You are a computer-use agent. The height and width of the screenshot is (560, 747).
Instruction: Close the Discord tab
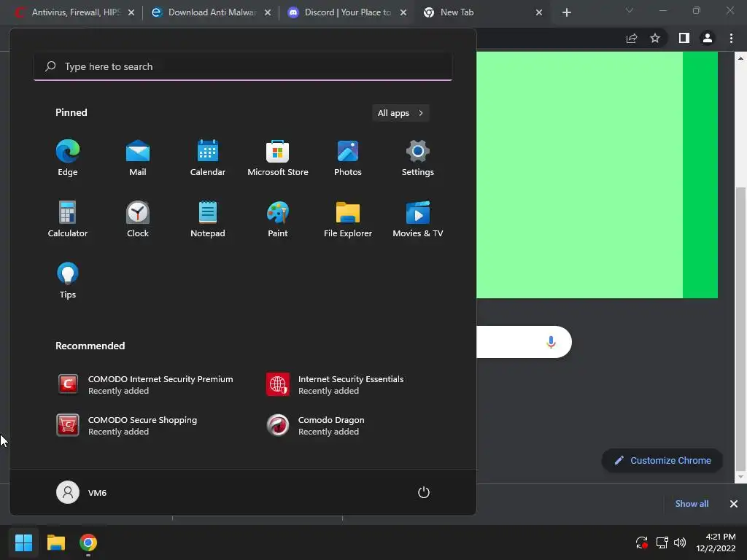point(403,12)
